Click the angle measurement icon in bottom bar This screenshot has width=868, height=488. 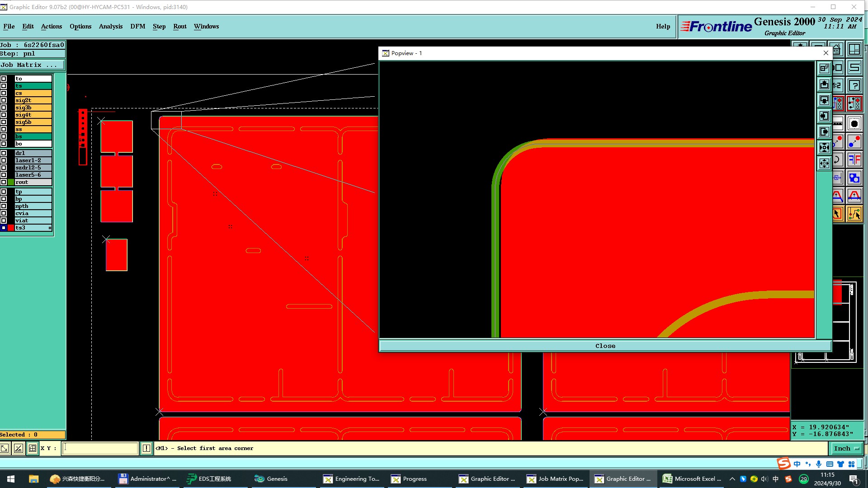click(x=19, y=448)
